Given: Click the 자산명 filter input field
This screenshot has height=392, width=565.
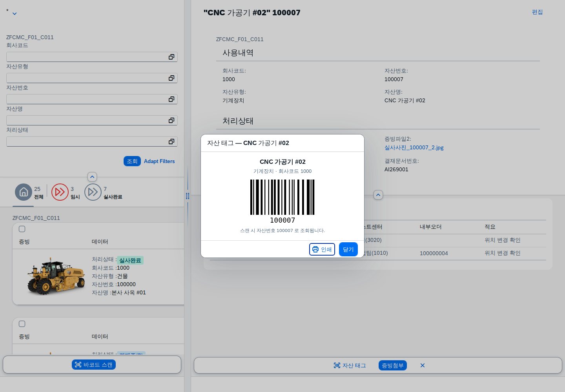Looking at the screenshot, I should (92, 120).
